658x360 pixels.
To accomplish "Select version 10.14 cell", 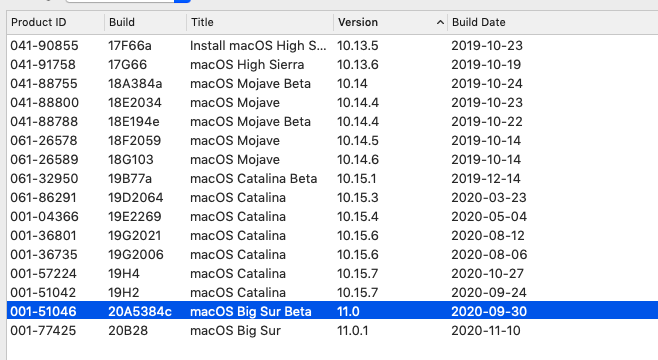I will coord(352,83).
